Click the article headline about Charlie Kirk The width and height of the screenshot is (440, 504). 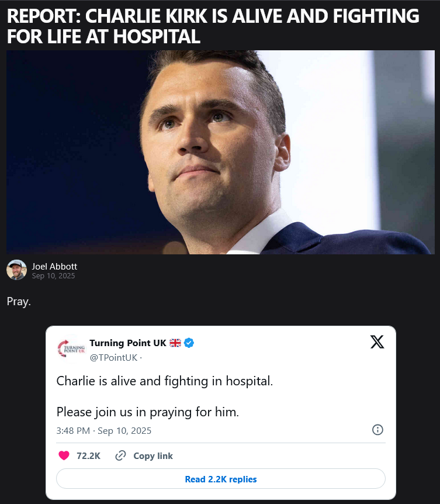click(213, 26)
